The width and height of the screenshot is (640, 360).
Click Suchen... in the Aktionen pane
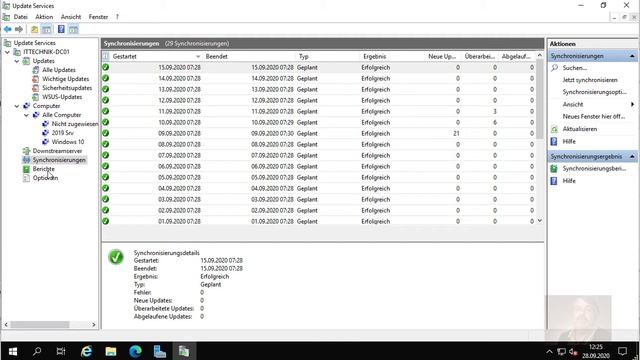574,68
